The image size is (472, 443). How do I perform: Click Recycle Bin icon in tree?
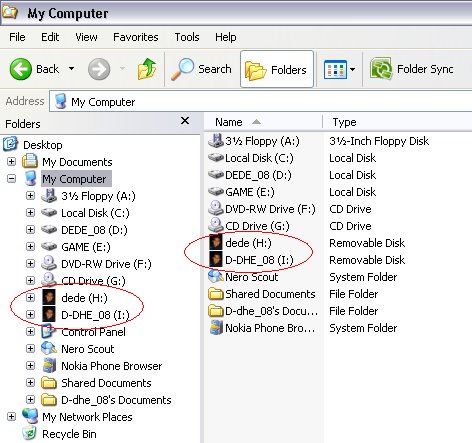point(29,433)
